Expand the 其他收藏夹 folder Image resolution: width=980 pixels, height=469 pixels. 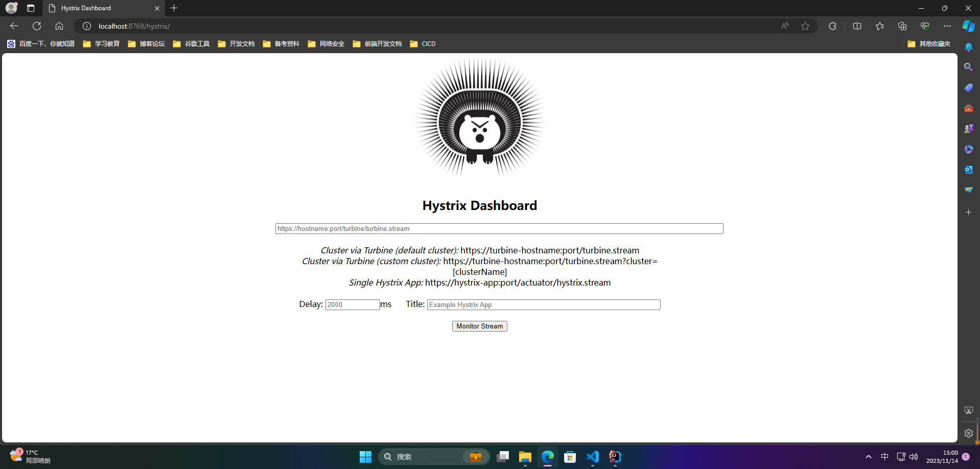tap(929, 44)
